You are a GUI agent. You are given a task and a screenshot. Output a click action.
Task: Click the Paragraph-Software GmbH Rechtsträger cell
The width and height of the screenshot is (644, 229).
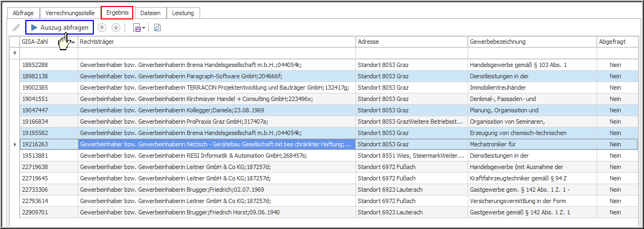click(x=216, y=76)
